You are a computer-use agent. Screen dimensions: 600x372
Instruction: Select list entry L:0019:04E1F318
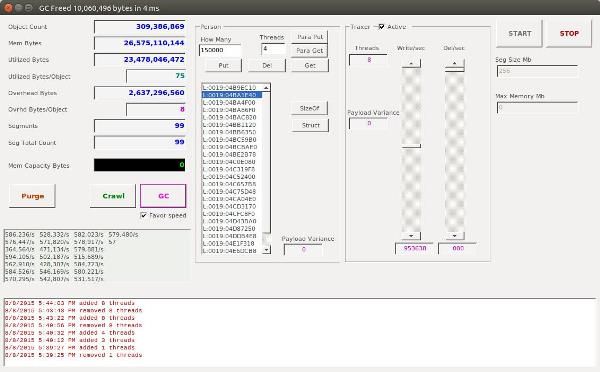232,244
